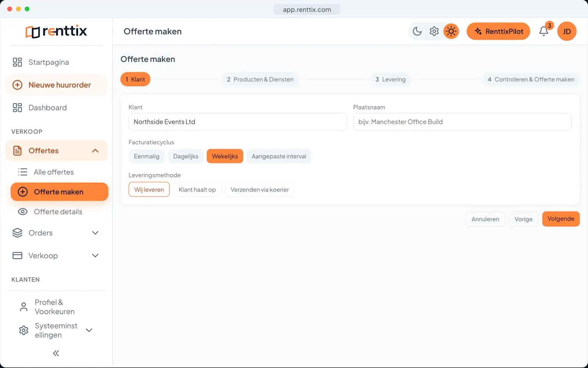Click the Annuleren button
588x368 pixels.
tap(485, 219)
